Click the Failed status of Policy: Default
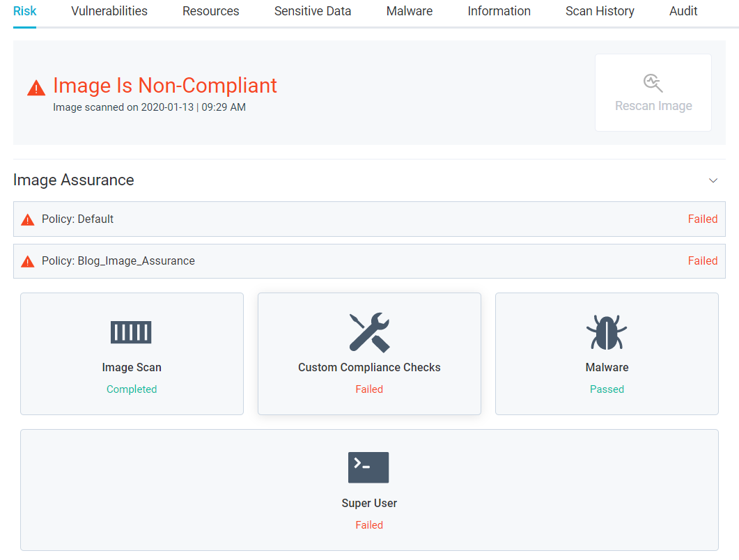 click(702, 219)
